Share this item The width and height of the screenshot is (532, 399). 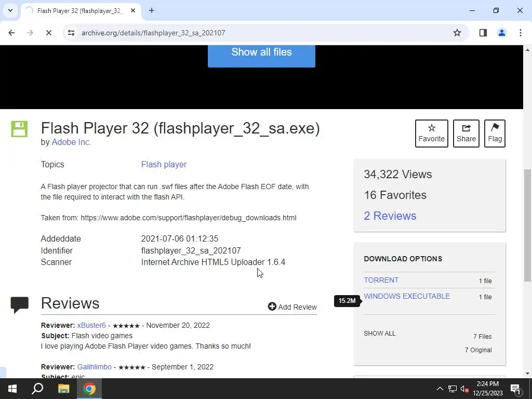pos(466,134)
